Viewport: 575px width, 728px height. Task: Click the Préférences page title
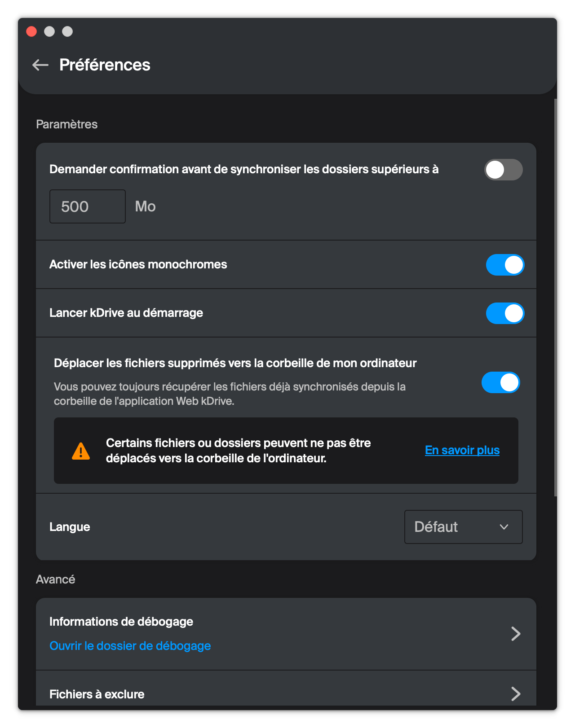point(105,65)
